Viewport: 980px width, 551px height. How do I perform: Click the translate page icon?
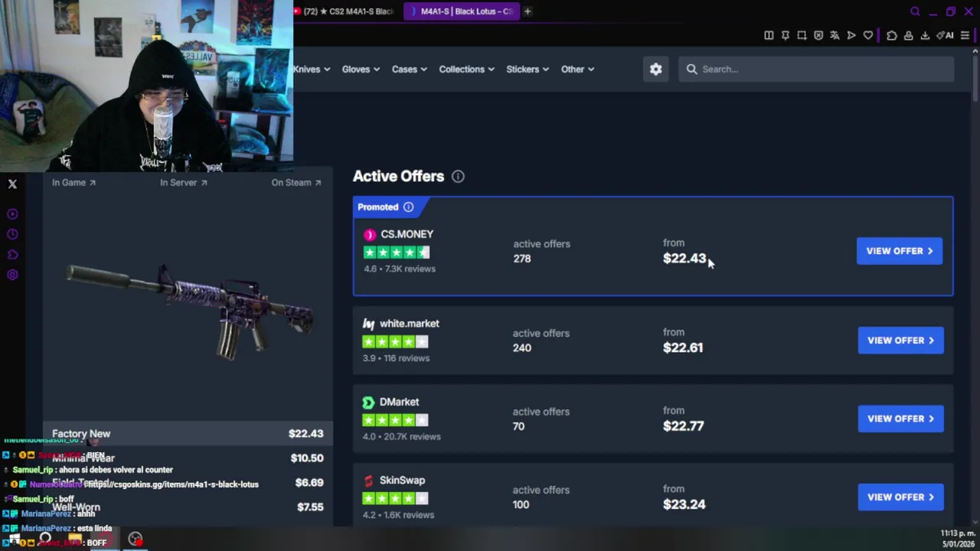point(835,35)
